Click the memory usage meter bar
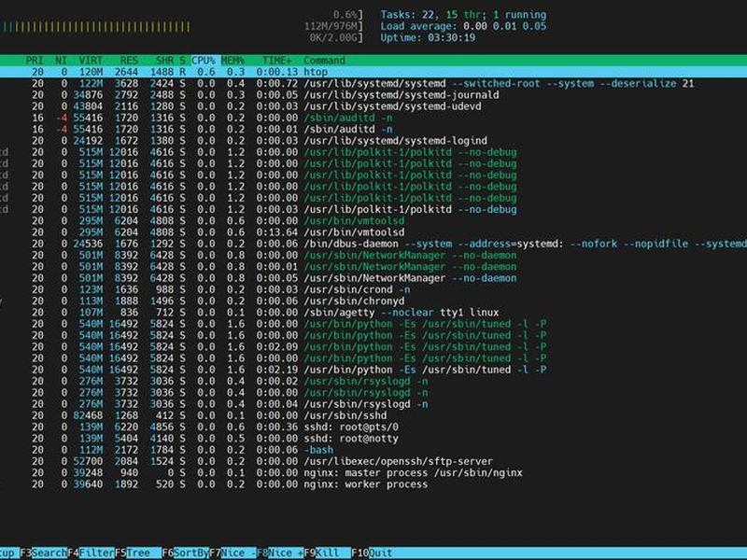The height and width of the screenshot is (560, 747). click(95, 27)
